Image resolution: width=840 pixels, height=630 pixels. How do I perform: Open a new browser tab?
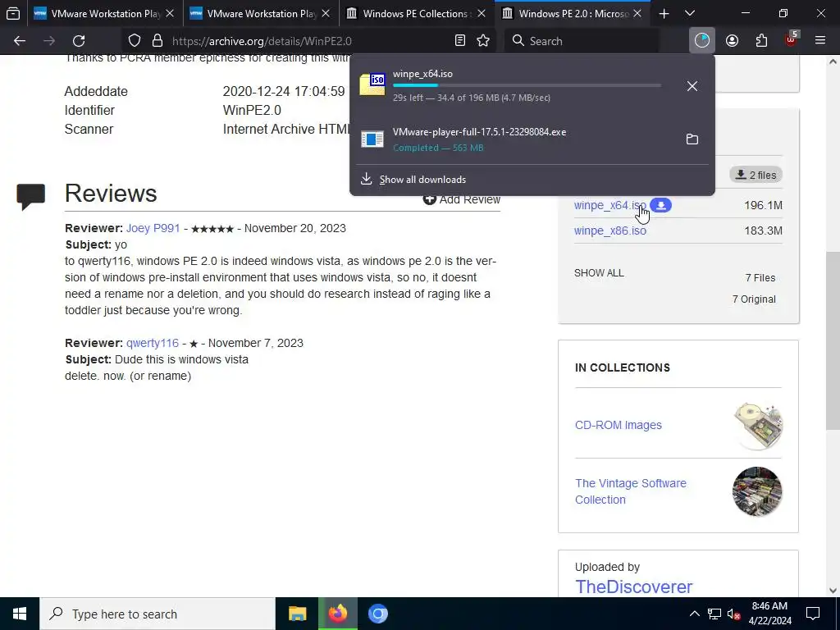pyautogui.click(x=664, y=13)
